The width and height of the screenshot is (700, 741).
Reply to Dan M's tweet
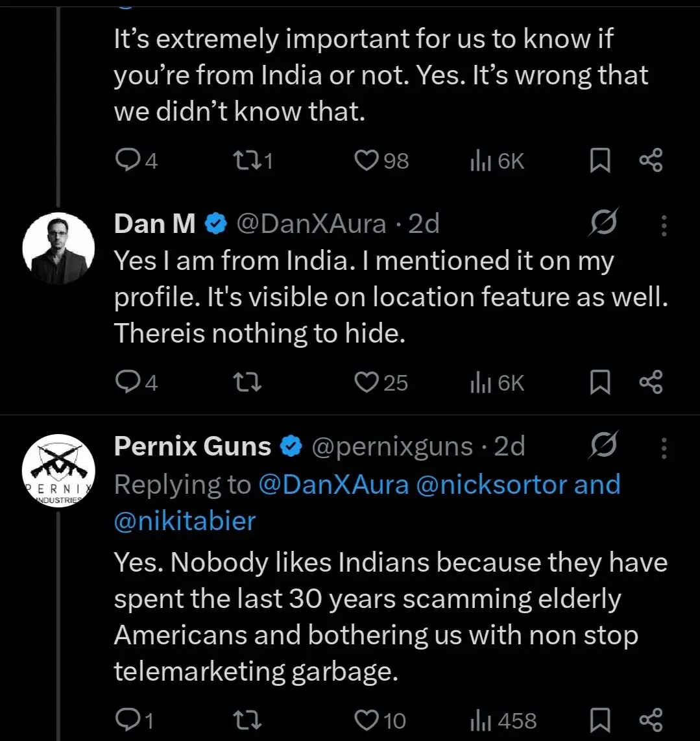(x=127, y=383)
